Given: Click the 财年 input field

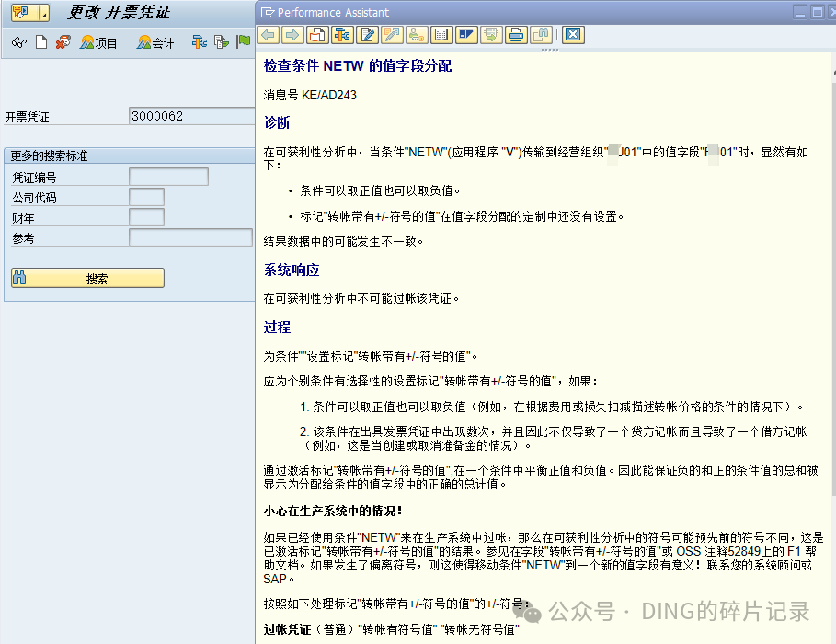Looking at the screenshot, I should [x=146, y=217].
